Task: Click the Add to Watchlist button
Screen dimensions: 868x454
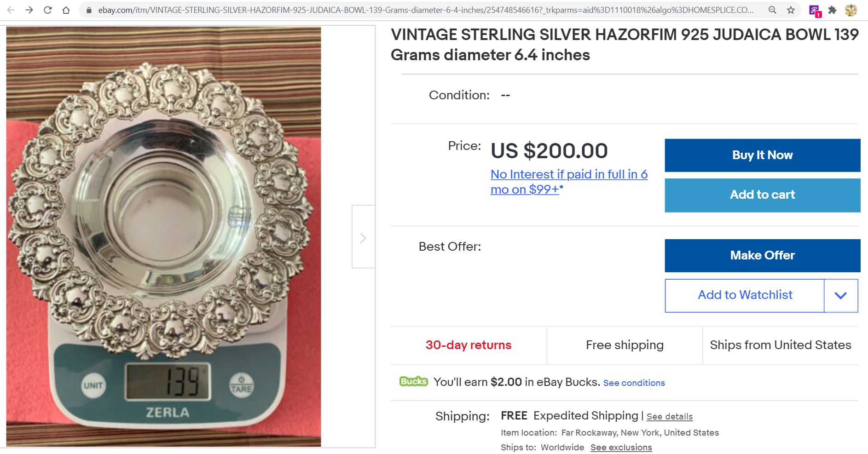Action: click(x=745, y=295)
